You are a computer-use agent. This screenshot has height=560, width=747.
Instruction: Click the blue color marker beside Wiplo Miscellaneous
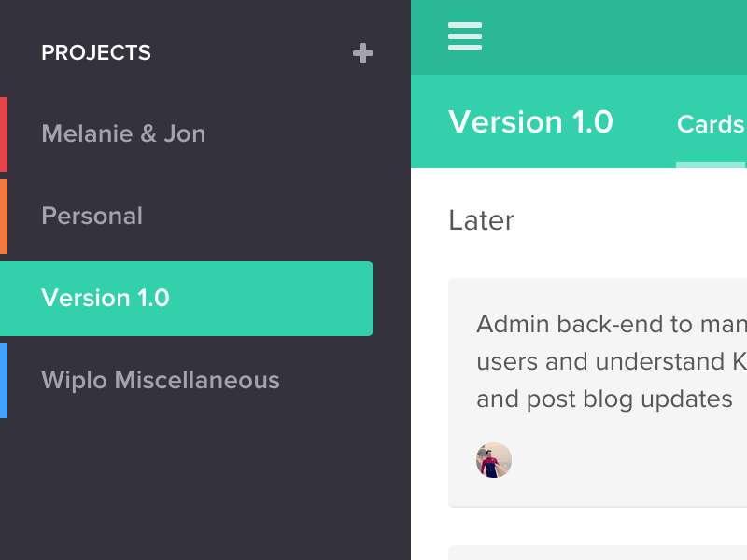tap(4, 381)
